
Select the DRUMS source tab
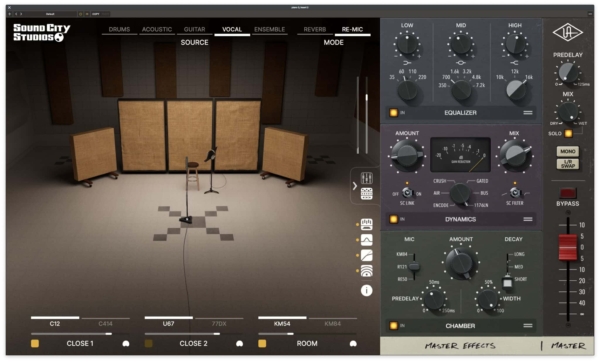119,29
